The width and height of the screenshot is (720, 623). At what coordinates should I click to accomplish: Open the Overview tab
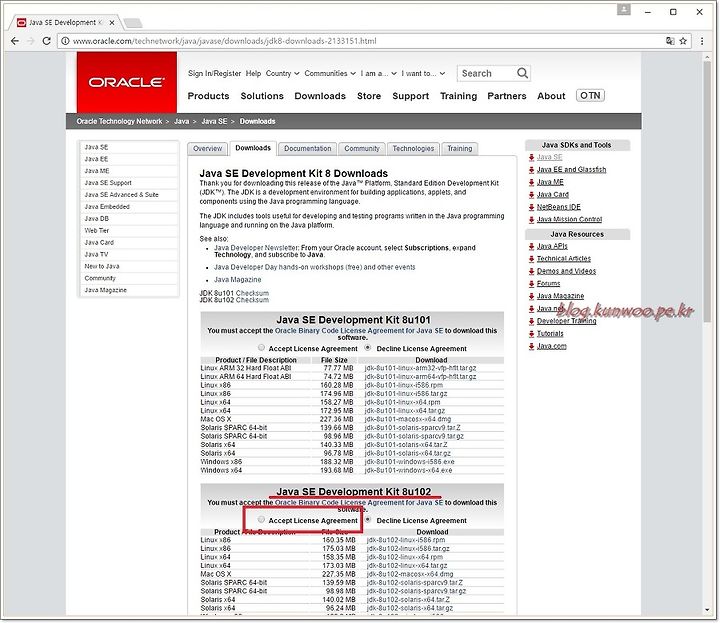[208, 149]
